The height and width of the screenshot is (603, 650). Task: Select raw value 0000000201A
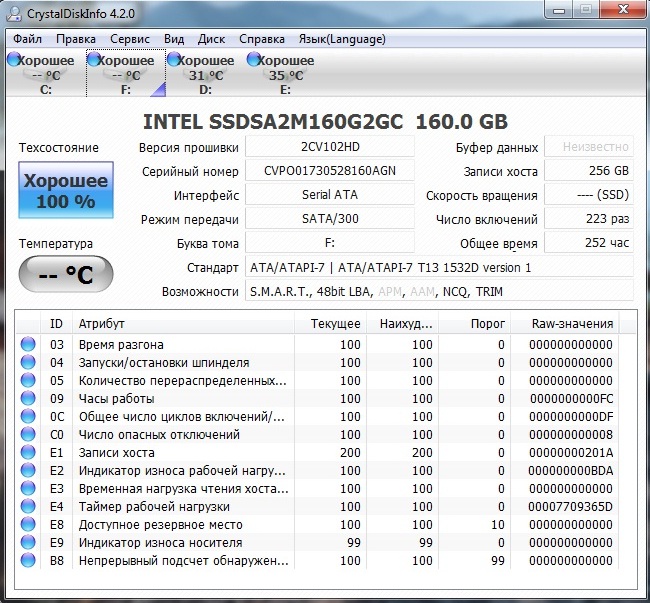[x=571, y=453]
